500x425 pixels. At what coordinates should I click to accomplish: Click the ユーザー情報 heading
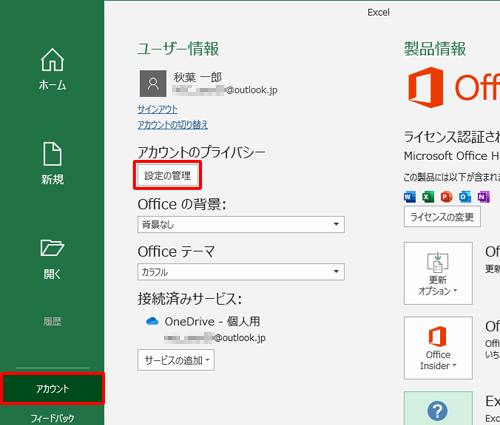click(x=178, y=49)
